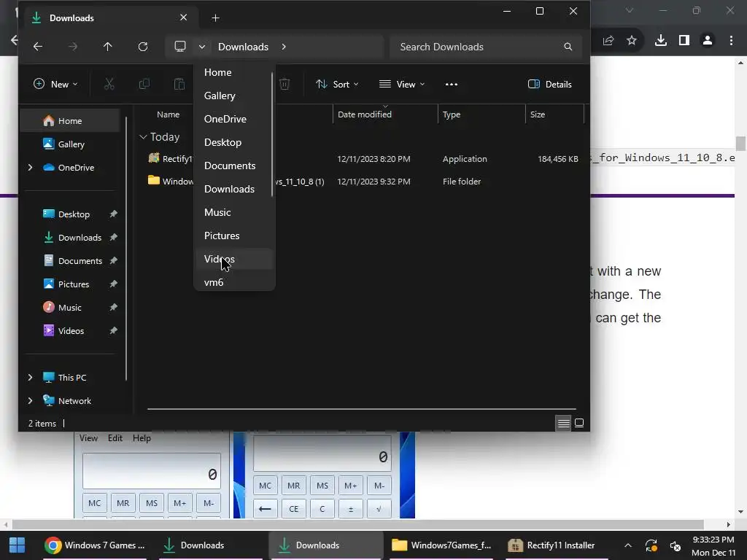Open Chrome three-dot menu

click(x=731, y=41)
